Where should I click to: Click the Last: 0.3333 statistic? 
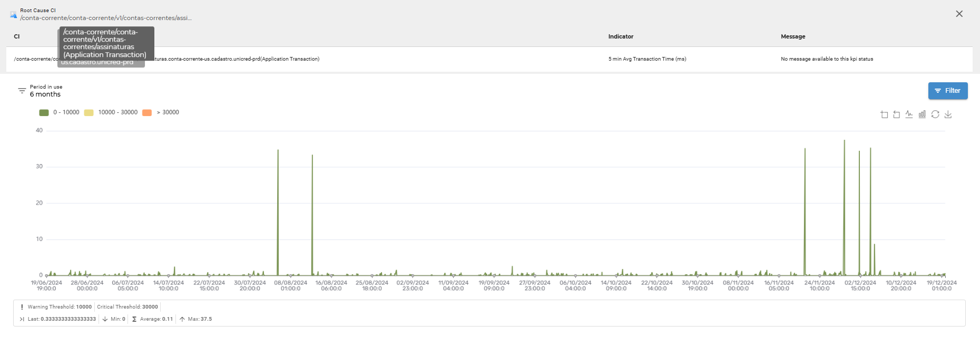tap(58, 319)
